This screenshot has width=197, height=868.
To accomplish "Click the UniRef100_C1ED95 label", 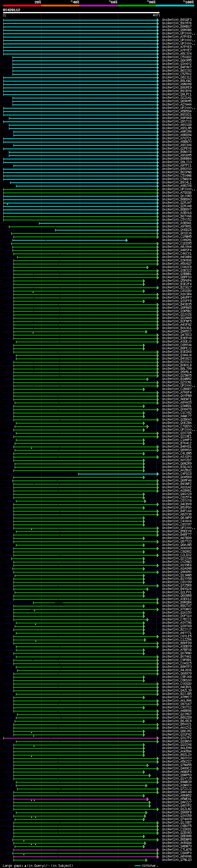I will click(176, 243).
